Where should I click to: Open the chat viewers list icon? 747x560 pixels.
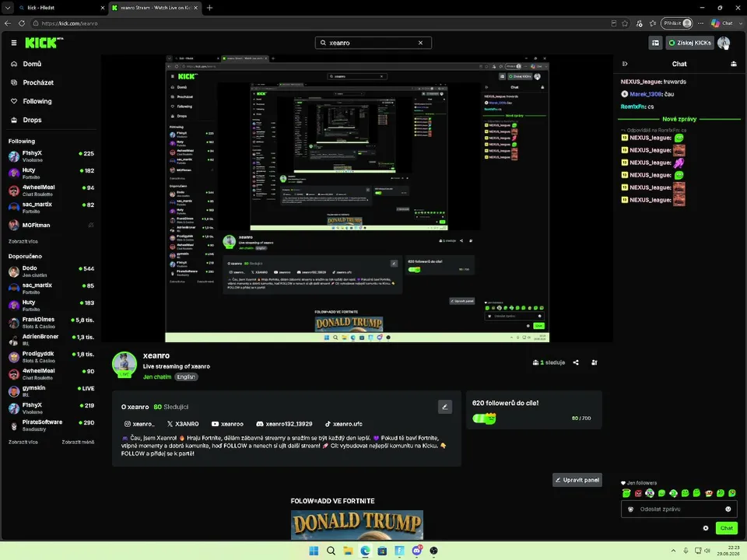point(734,64)
